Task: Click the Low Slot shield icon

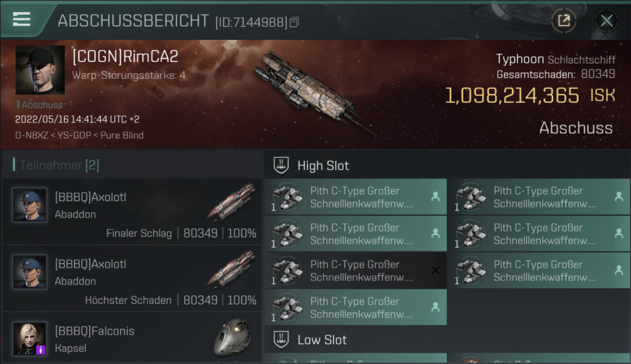Action: [x=281, y=339]
